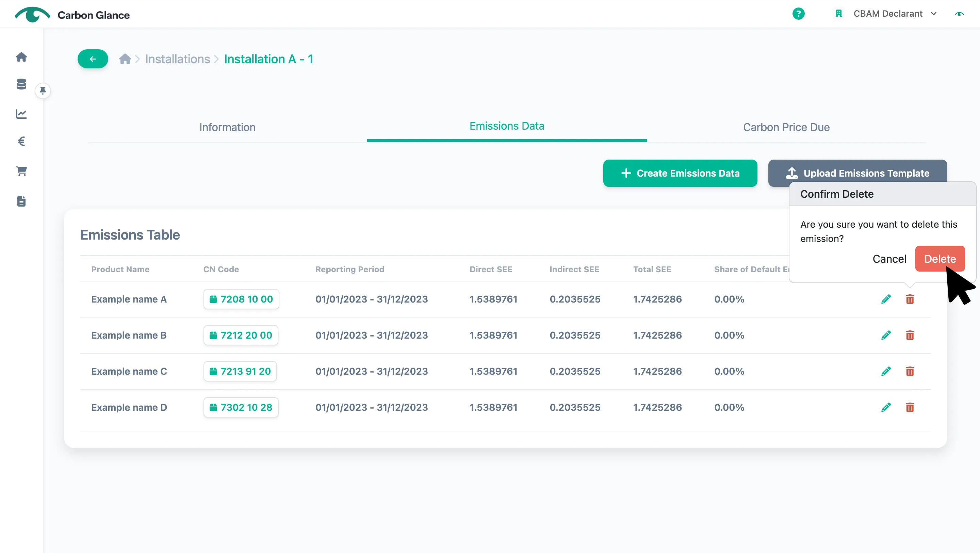
Task: Click CN code tag 7212 20 00
Action: (x=241, y=335)
